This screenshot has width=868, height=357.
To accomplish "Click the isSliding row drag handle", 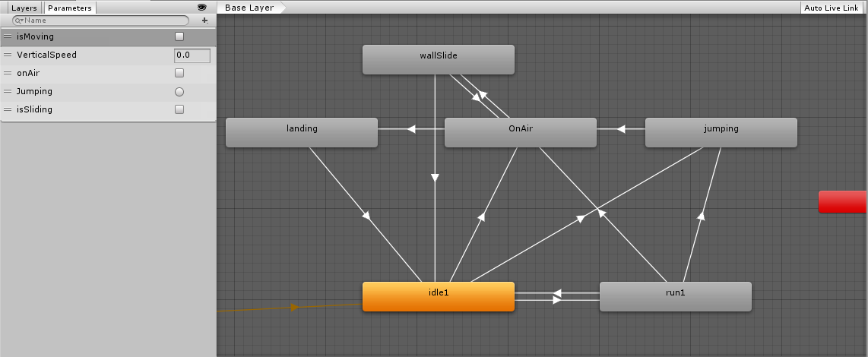I will click(x=7, y=109).
